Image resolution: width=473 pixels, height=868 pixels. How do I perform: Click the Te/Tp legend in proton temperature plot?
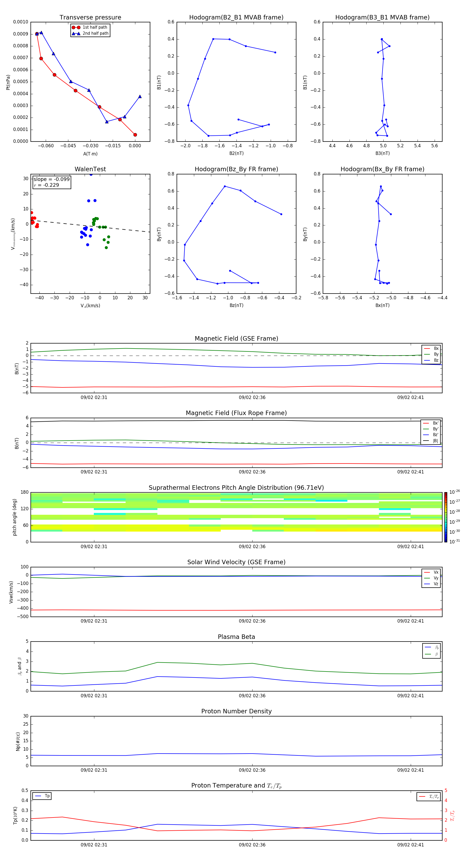[x=429, y=796]
